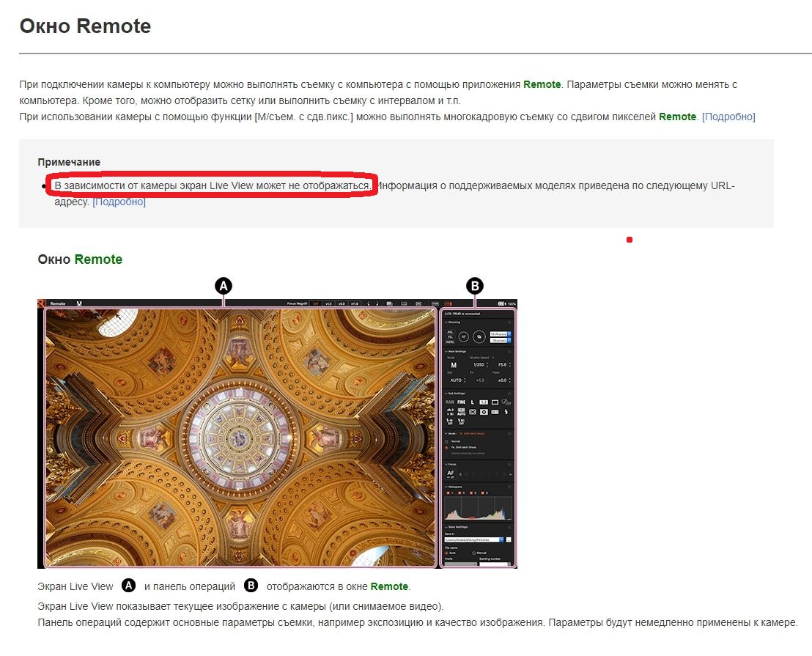812x656 pixels.
Task: Click the FINE JPEG quality icon
Action: (x=461, y=402)
